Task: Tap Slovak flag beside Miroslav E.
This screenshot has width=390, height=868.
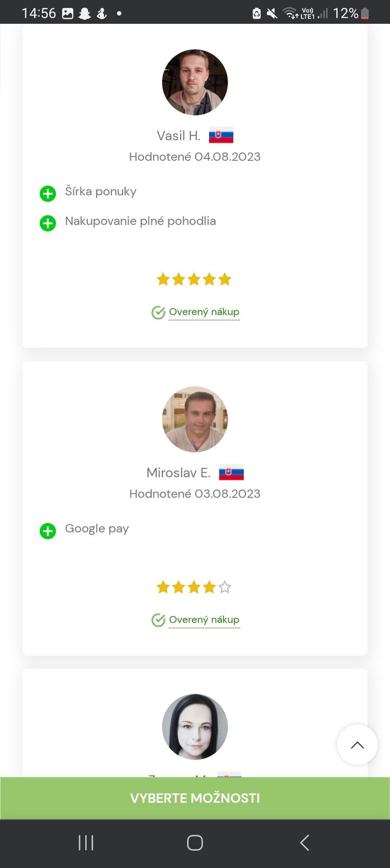Action: pyautogui.click(x=231, y=473)
